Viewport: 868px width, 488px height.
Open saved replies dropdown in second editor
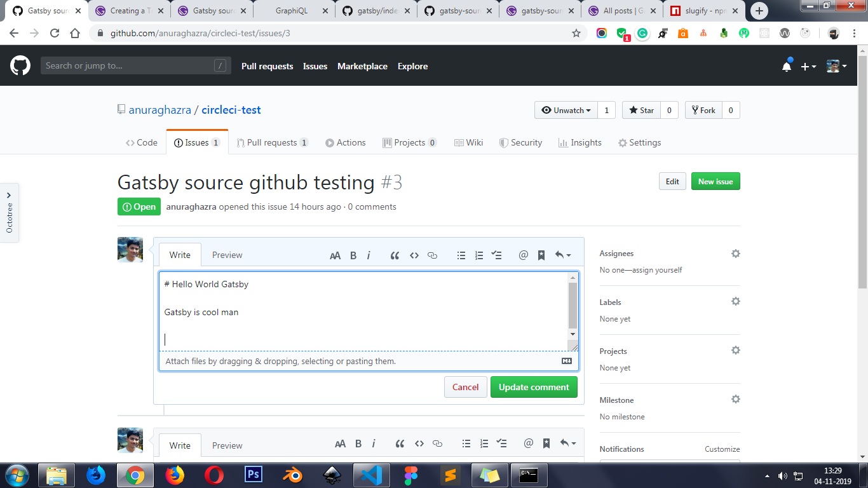tap(568, 444)
